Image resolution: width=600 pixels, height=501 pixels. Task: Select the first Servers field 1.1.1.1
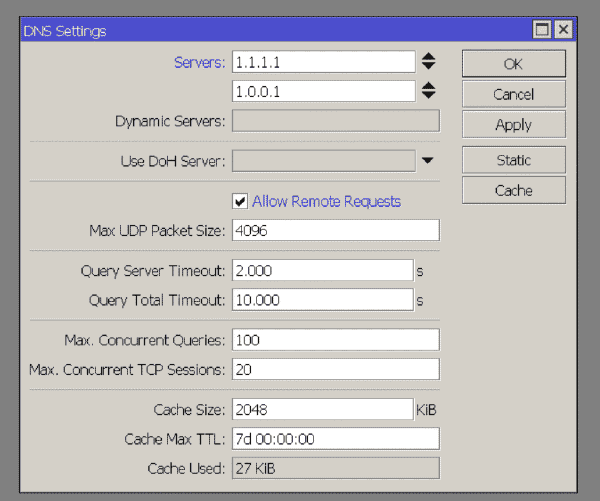[x=323, y=62]
